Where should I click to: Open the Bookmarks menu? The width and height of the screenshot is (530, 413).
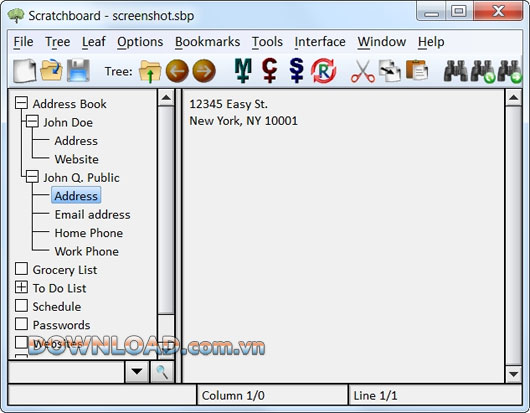pyautogui.click(x=208, y=42)
